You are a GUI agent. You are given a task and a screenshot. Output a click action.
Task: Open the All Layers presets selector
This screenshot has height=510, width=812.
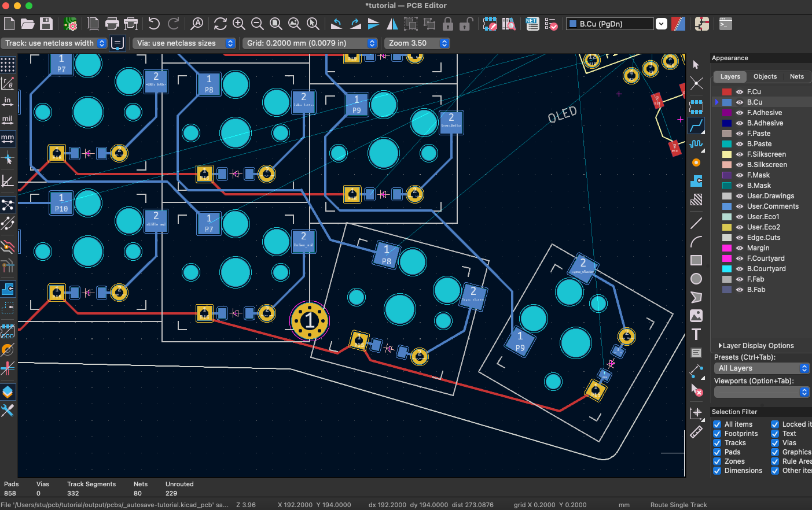coord(761,368)
